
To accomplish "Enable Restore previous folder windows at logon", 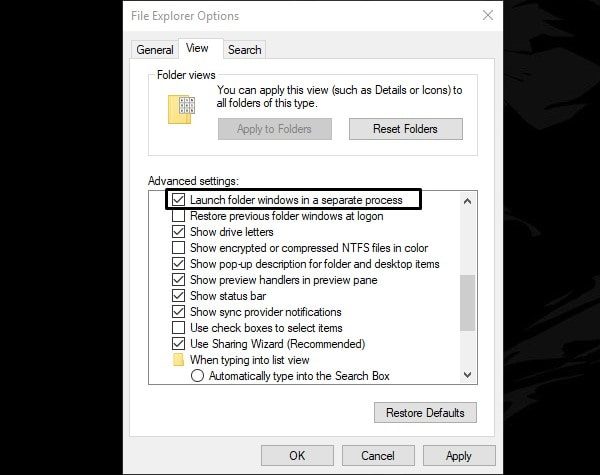I will pos(179,216).
